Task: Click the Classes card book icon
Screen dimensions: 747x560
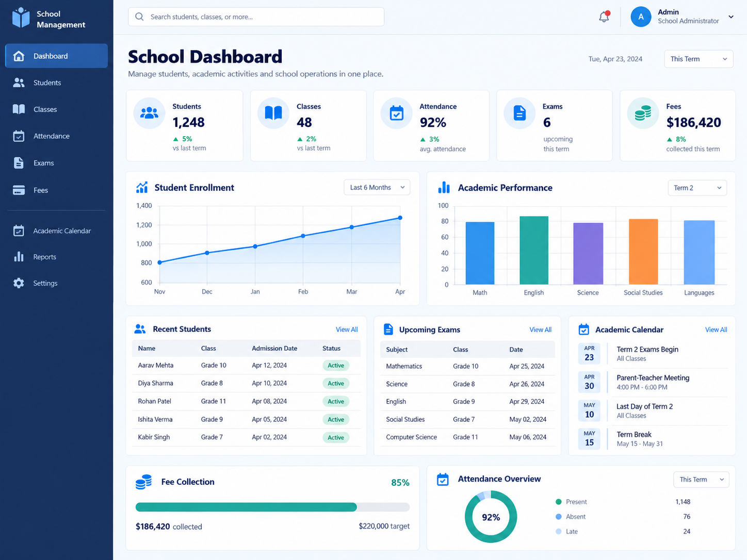Action: [273, 113]
